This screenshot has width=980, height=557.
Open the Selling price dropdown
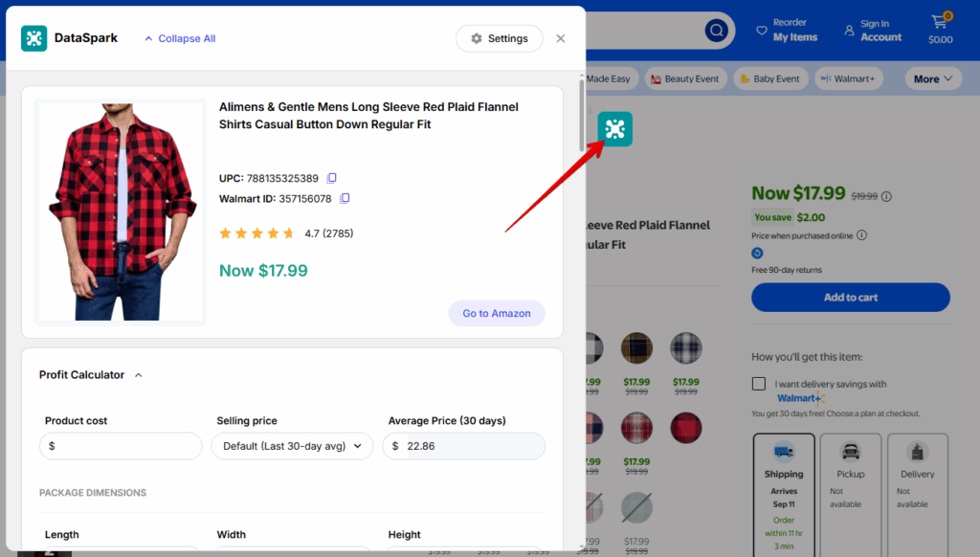[x=292, y=446]
